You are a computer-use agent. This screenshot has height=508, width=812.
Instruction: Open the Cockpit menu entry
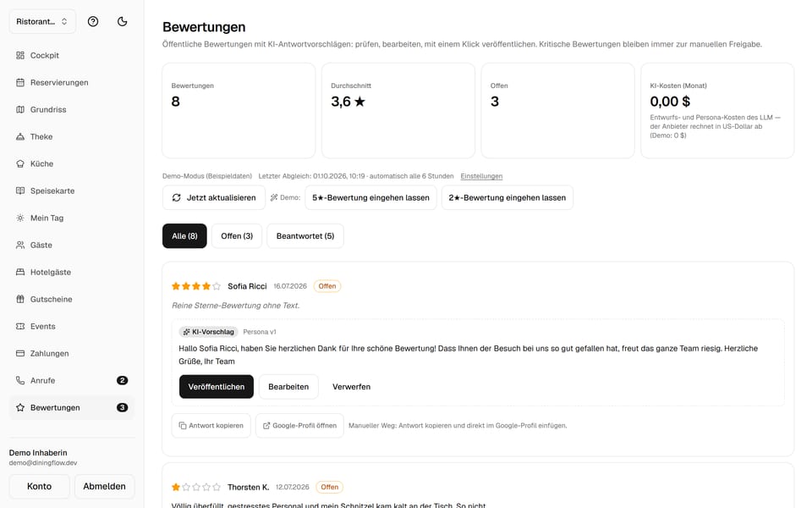71,56
